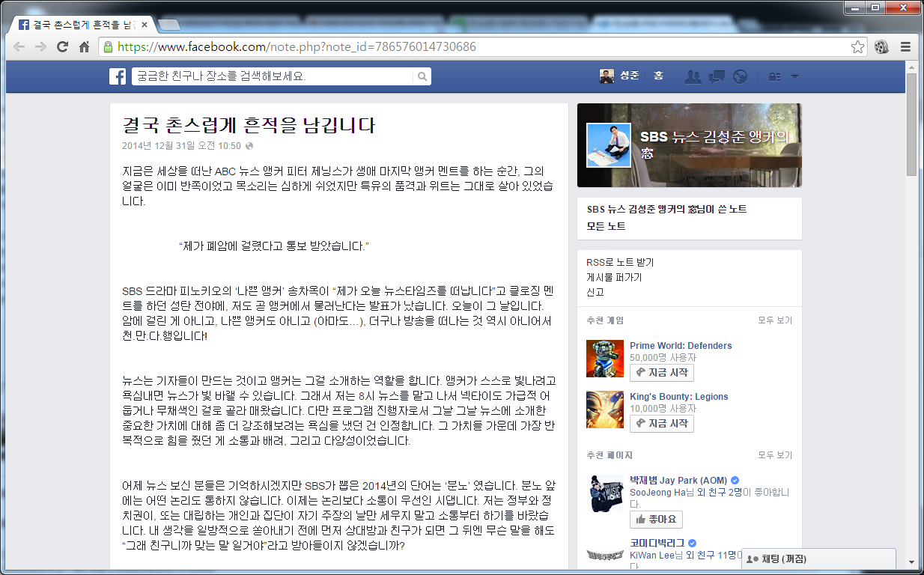Screen dimensions: 924x575
Task: Open SBS 뉴스 김성준 앵커 page photo
Action: coord(608,145)
